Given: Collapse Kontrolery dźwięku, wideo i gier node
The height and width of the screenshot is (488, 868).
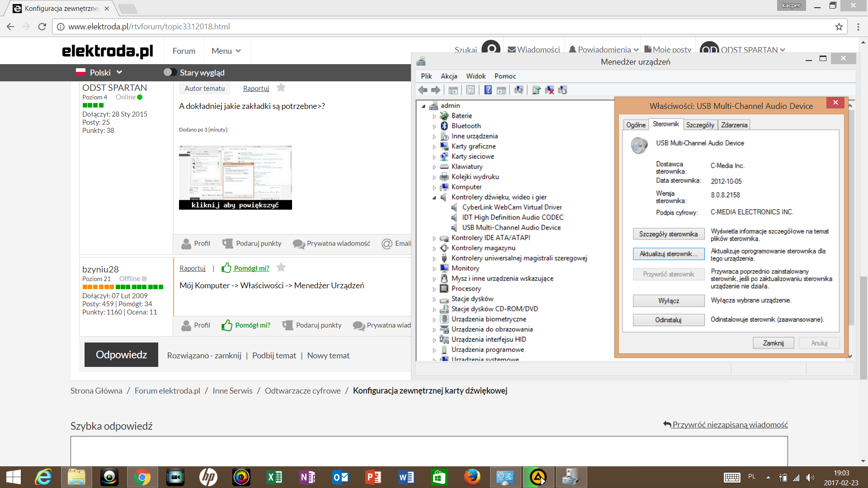Looking at the screenshot, I should (434, 197).
